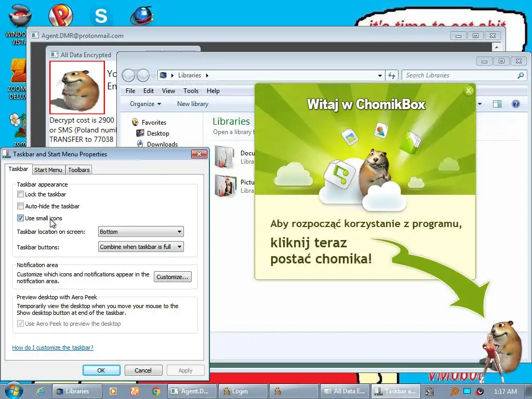Toggle the preview pane icon
This screenshot has height=399, width=532.
tap(497, 104)
